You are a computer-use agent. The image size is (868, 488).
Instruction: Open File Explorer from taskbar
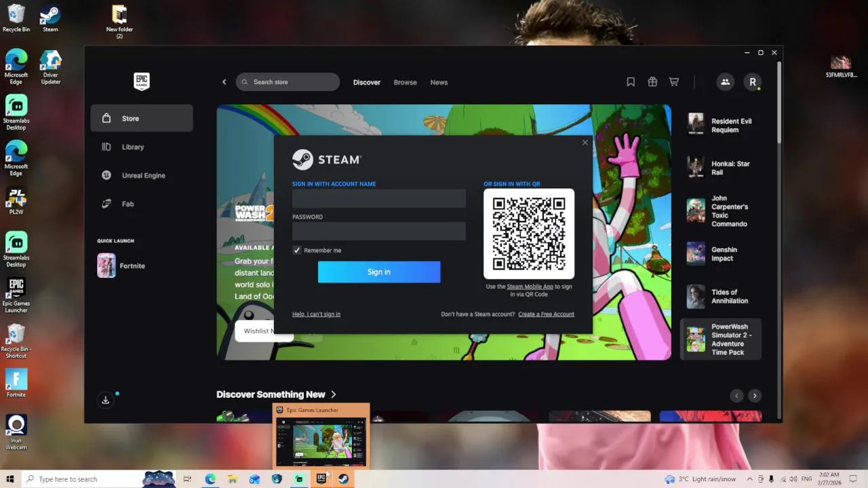coord(232,479)
